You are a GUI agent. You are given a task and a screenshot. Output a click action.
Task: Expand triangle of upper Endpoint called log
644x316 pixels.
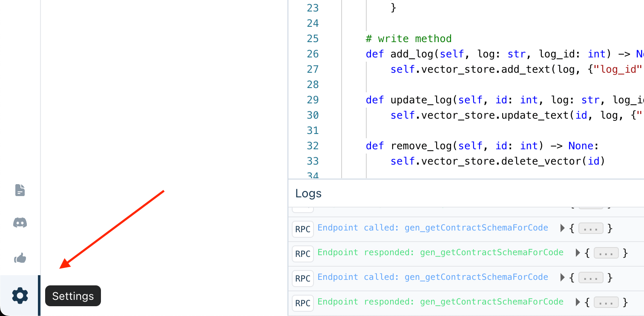click(563, 228)
